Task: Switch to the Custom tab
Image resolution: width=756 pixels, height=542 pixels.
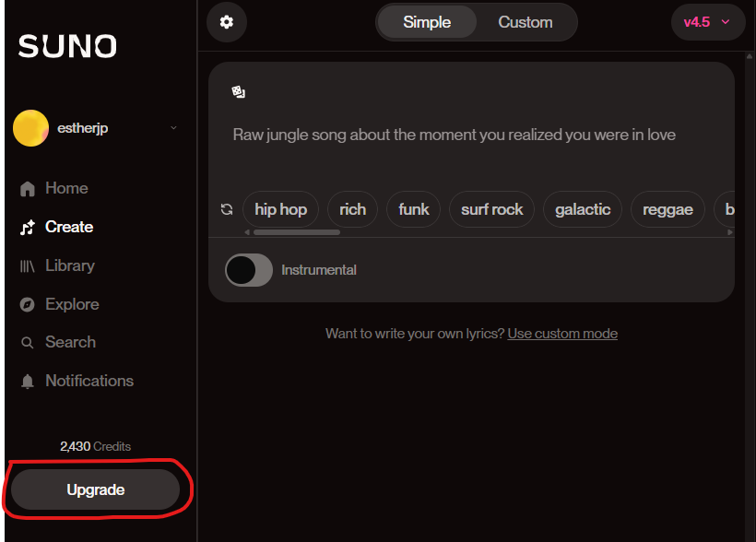Action: 526,22
